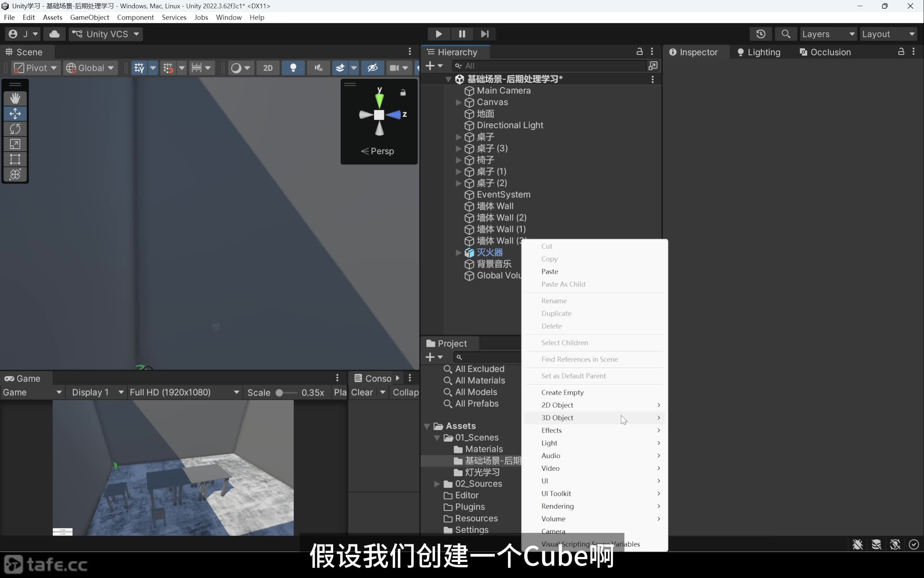Click the Hierarchy add object plus icon
Image resolution: width=924 pixels, height=578 pixels.
[430, 66]
